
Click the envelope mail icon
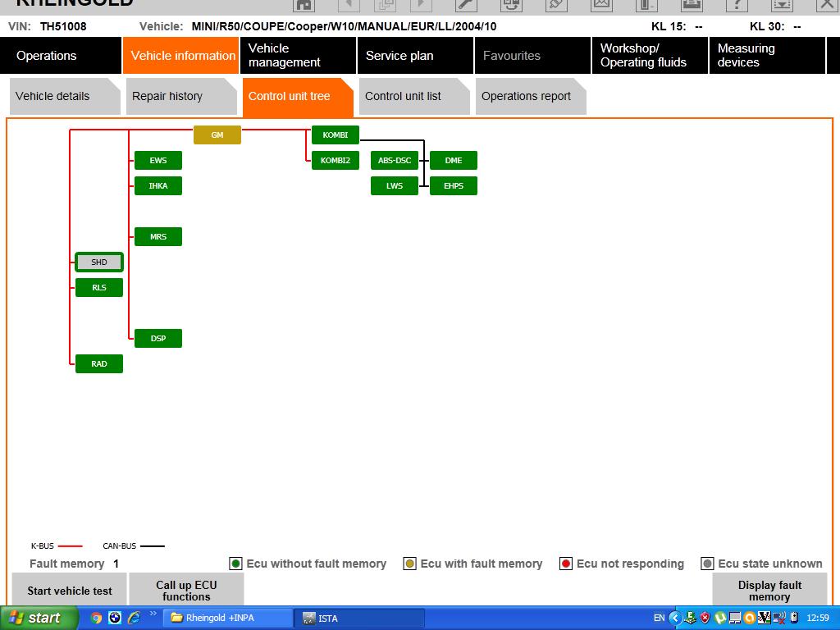click(601, 5)
